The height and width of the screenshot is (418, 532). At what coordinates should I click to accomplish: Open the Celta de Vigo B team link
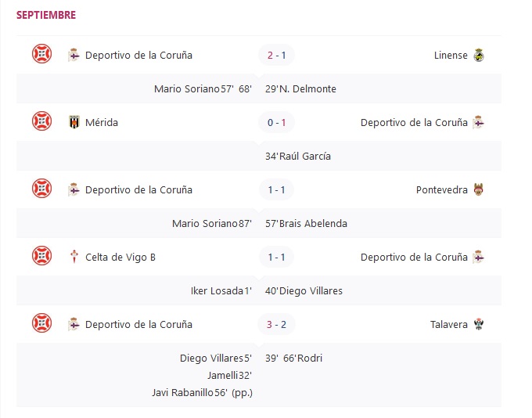pyautogui.click(x=120, y=258)
